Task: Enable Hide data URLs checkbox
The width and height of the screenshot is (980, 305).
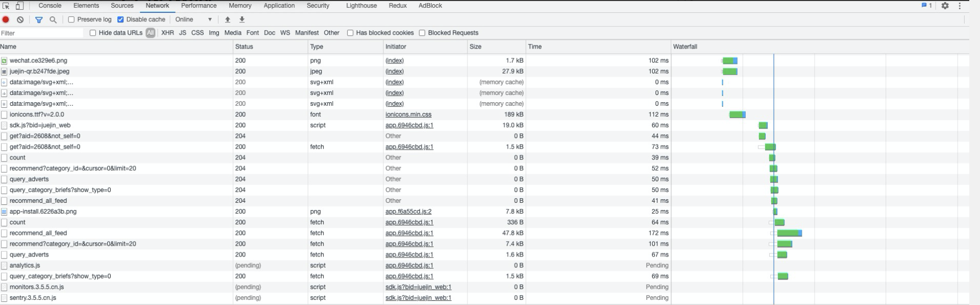Action: click(92, 33)
